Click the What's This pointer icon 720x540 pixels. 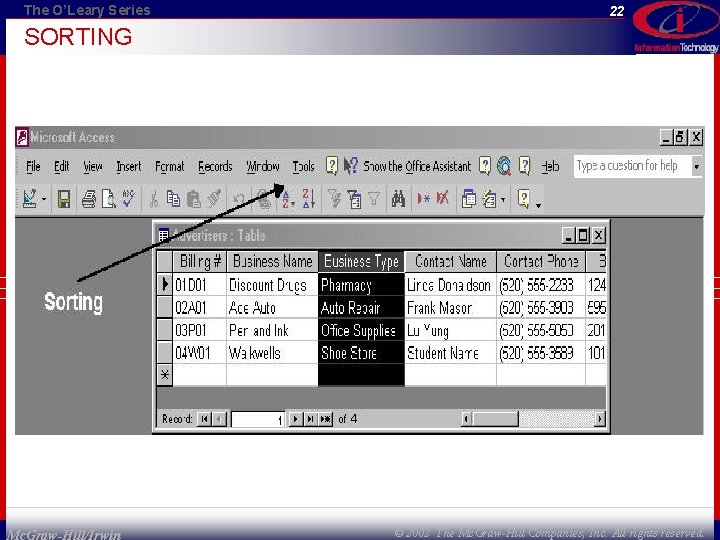[351, 165]
